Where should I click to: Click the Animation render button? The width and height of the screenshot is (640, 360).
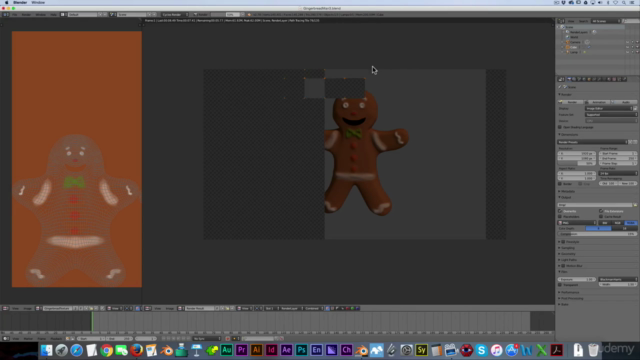[597, 102]
